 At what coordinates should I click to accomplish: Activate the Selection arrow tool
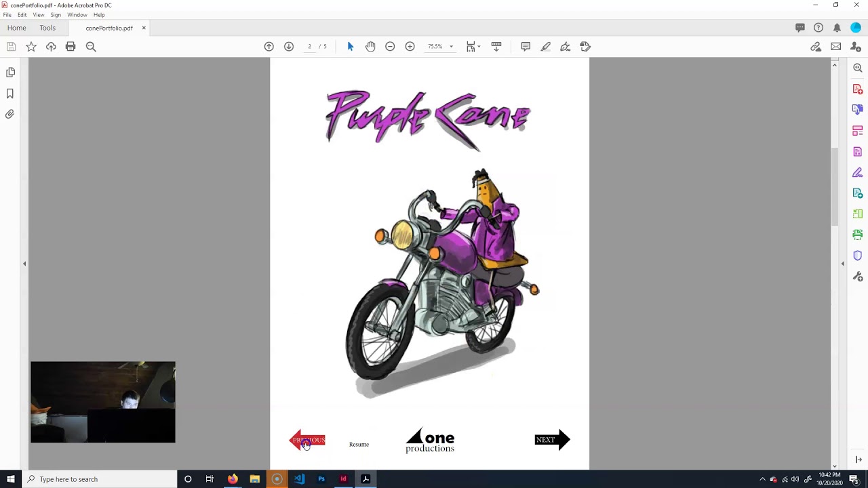pyautogui.click(x=351, y=47)
